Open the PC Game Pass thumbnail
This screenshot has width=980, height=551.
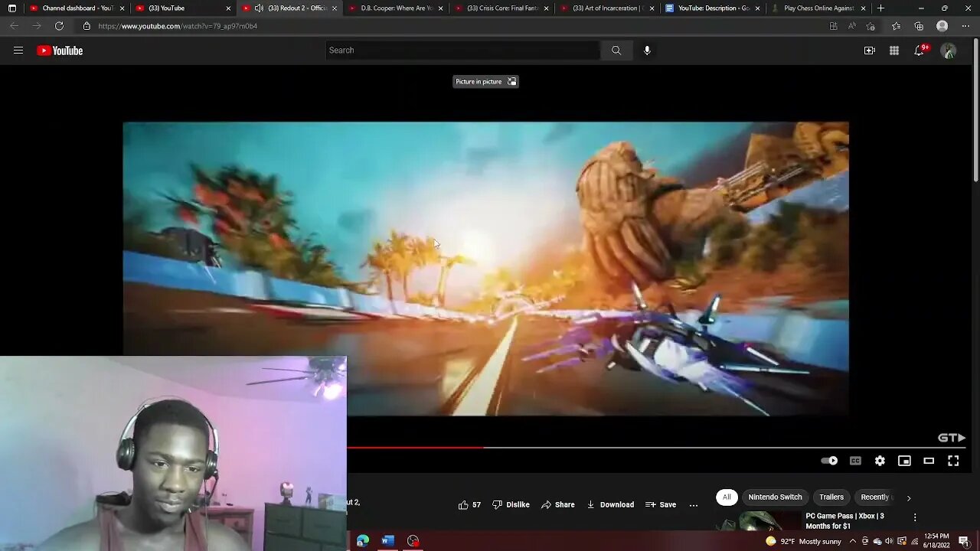(759, 520)
